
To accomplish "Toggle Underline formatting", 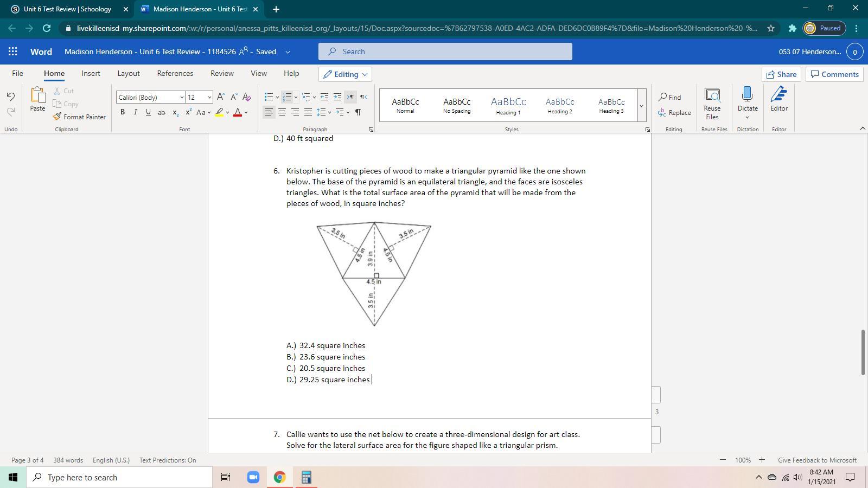I will [148, 112].
